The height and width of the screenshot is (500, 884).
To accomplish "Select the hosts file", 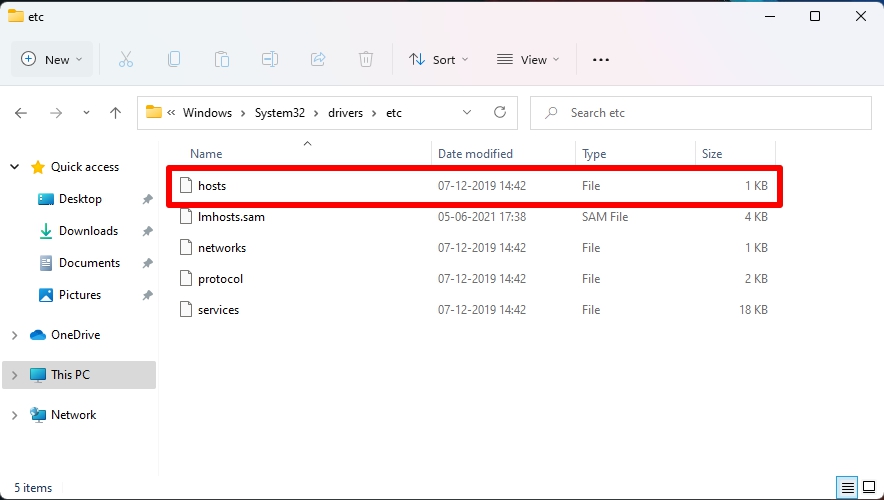I will point(474,186).
